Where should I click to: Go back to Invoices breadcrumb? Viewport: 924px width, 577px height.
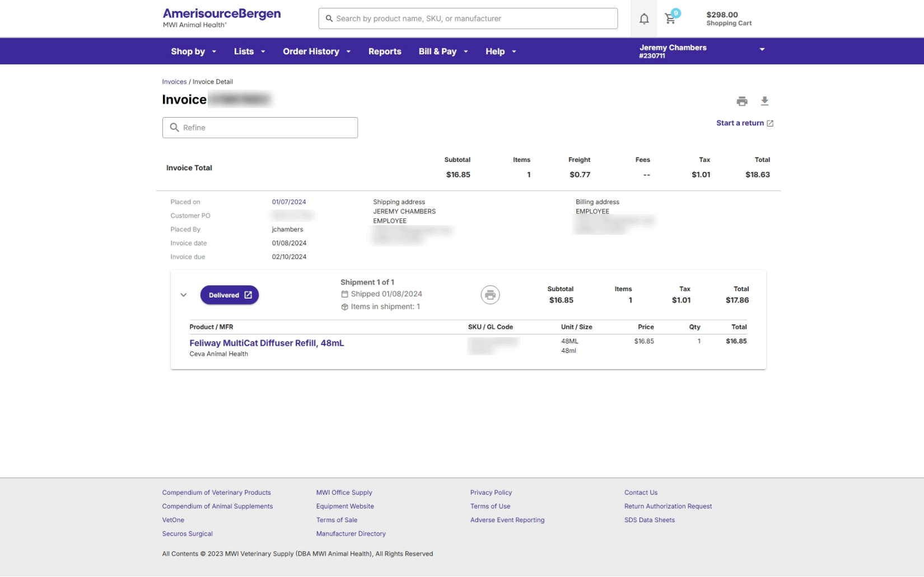174,82
